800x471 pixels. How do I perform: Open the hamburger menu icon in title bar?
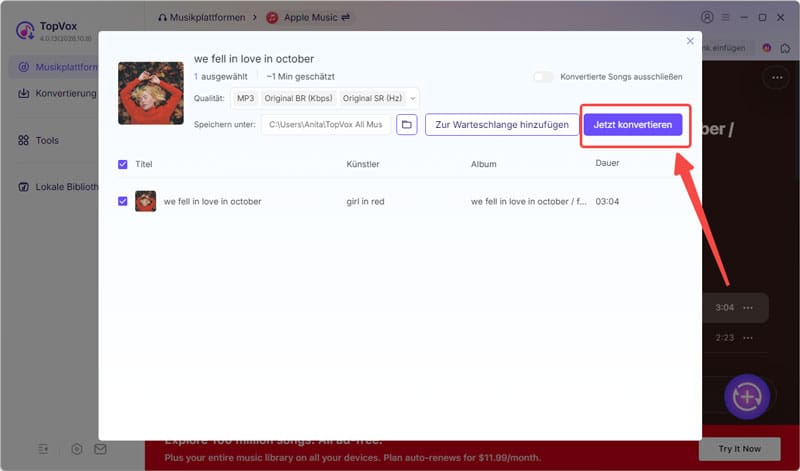(725, 17)
